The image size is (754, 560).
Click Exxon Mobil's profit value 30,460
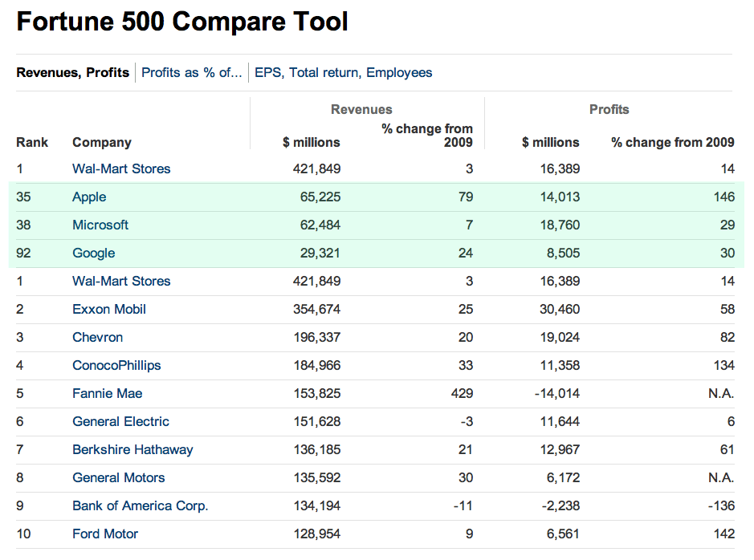560,310
